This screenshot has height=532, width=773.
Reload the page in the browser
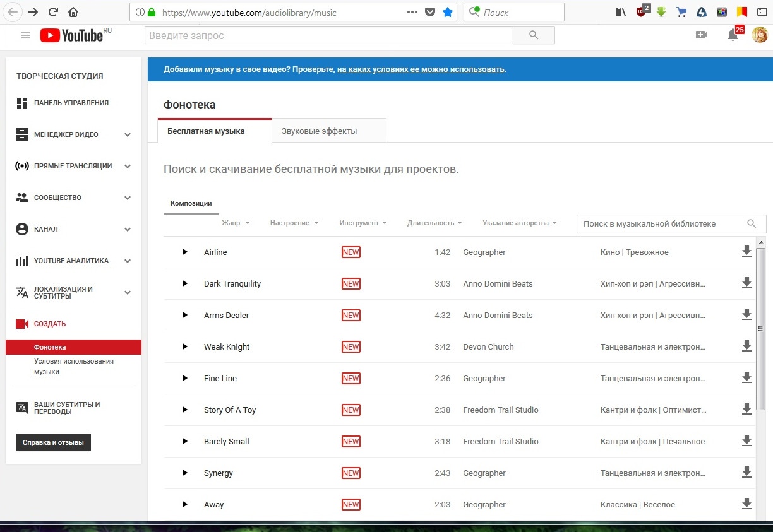point(53,12)
